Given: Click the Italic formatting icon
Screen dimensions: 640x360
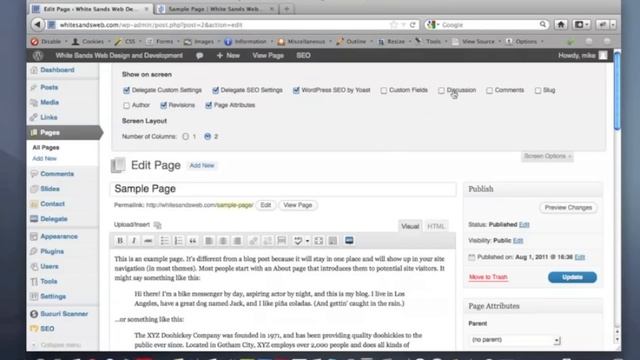Looking at the screenshot, I should pyautogui.click(x=134, y=241).
